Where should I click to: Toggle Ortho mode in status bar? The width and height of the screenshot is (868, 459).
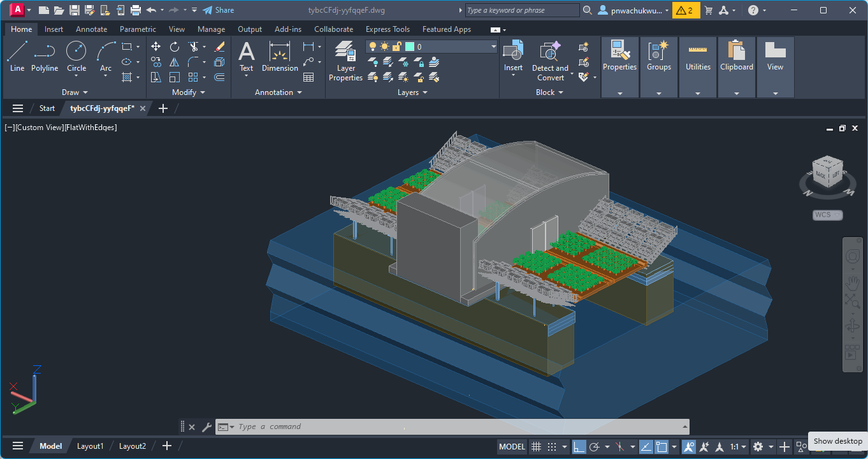point(579,446)
